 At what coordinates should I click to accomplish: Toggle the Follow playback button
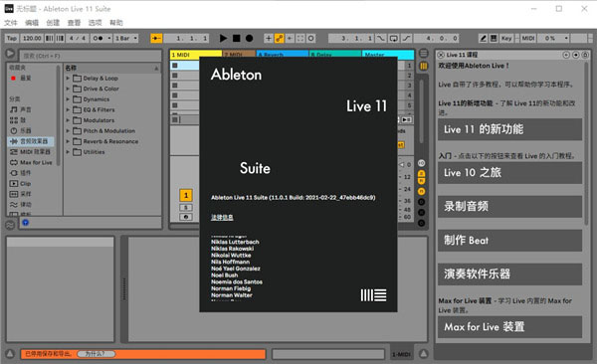point(156,38)
